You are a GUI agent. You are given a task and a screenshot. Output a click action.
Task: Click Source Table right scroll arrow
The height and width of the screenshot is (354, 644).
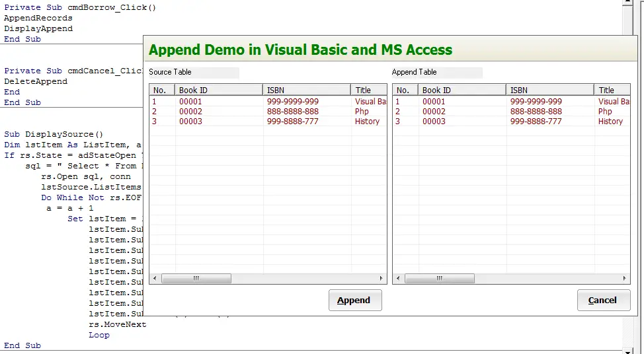(381, 278)
